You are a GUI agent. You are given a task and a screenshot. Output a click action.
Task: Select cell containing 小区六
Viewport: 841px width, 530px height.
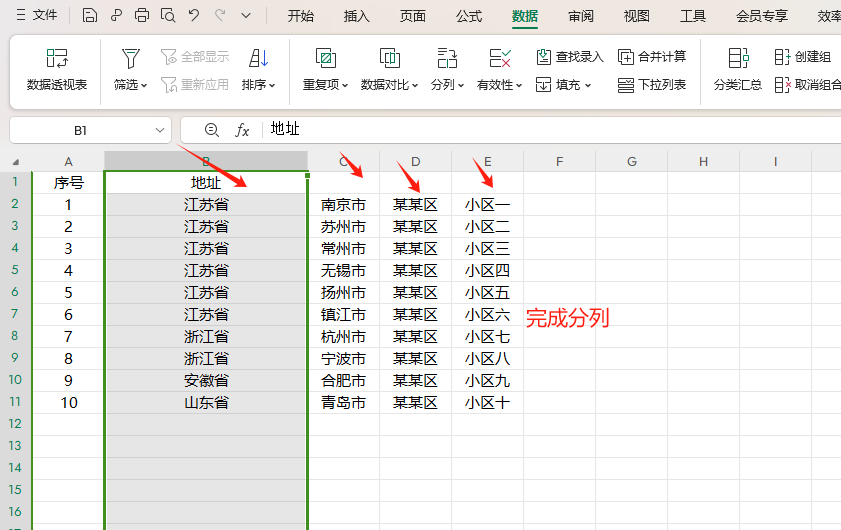point(488,315)
